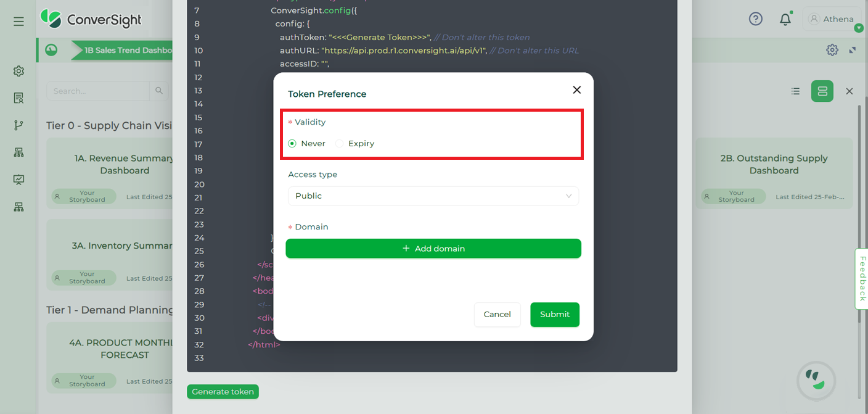Open dashboard settings gear in green bar
This screenshot has width=868, height=414.
pyautogui.click(x=832, y=50)
